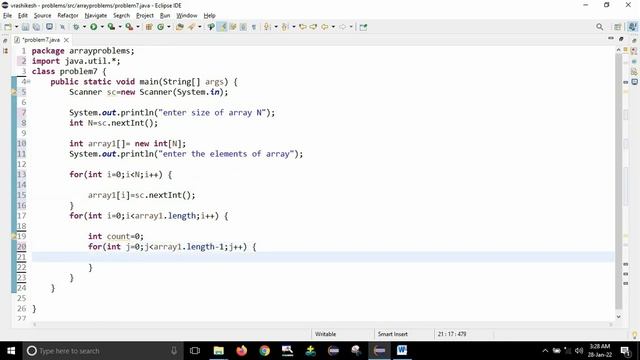Toggle Mark Occurrences highlighted toolbar button
The height and width of the screenshot is (360, 640).
tap(222, 27)
